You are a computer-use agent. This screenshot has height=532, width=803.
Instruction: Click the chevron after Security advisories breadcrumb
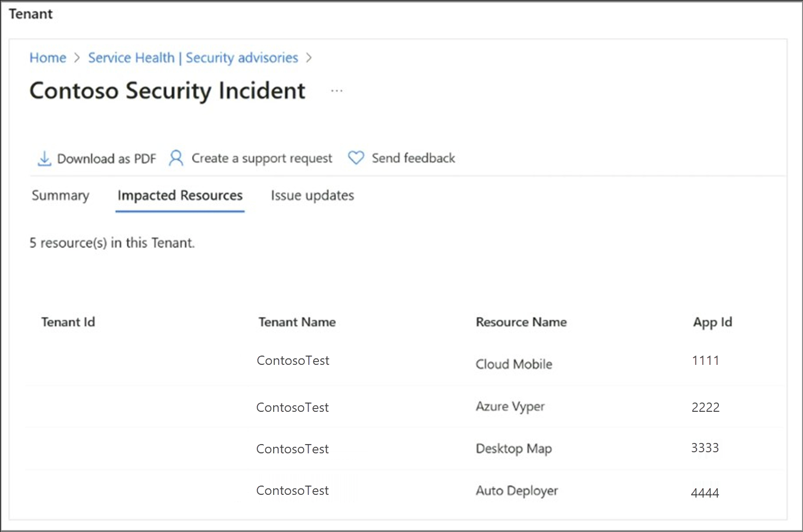pos(309,58)
